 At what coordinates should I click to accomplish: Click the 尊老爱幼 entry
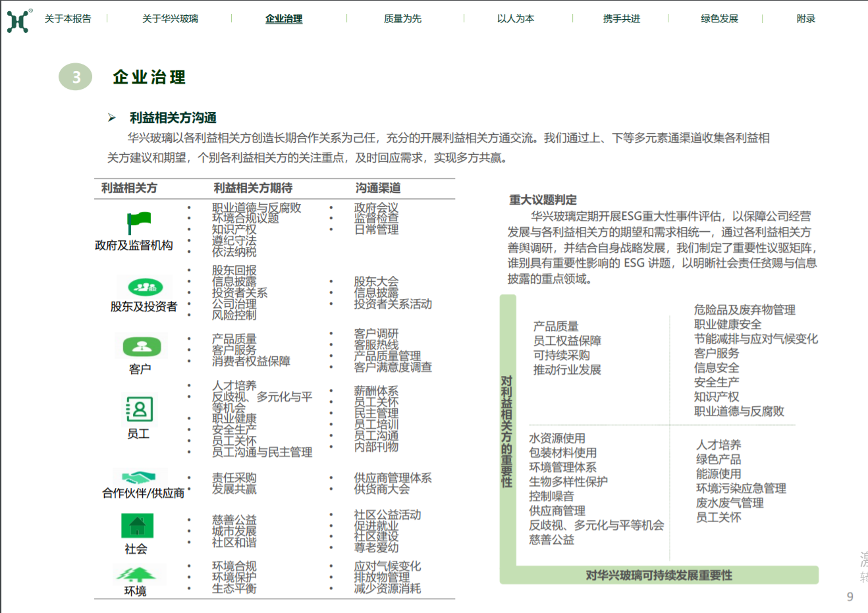tap(376, 548)
